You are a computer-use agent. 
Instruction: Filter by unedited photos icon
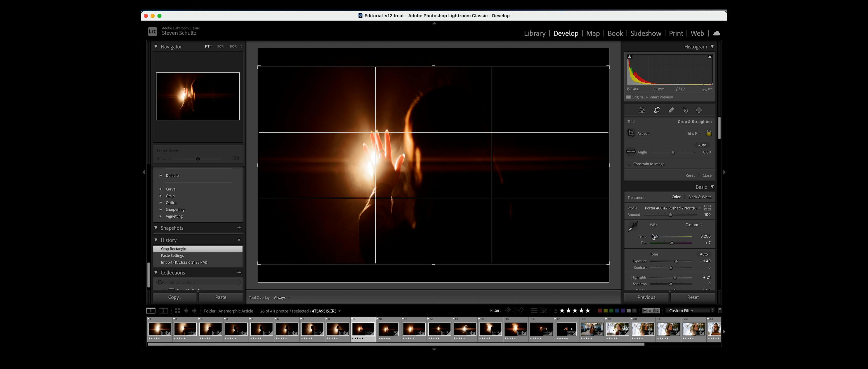[x=543, y=311]
